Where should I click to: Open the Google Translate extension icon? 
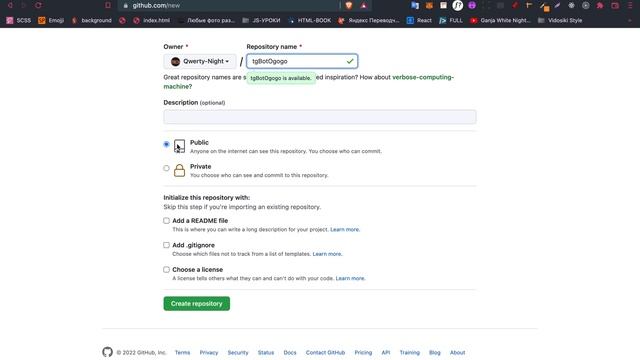pyautogui.click(x=415, y=5)
